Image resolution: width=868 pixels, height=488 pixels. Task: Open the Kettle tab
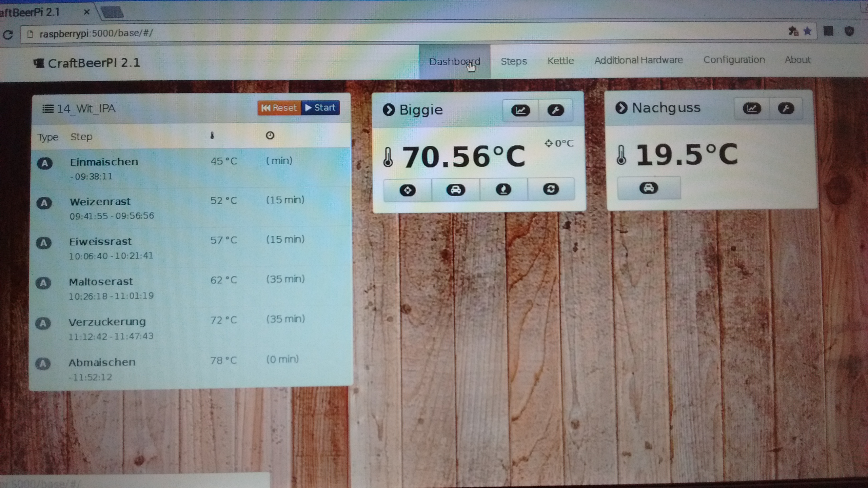tap(560, 61)
